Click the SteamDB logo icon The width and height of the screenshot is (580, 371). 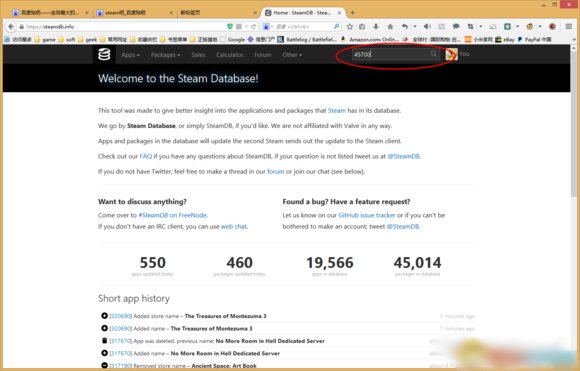(x=104, y=54)
